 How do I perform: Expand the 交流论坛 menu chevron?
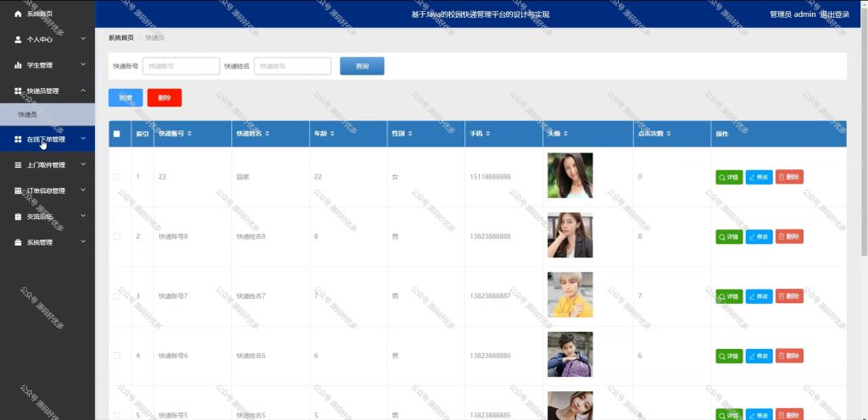point(83,216)
